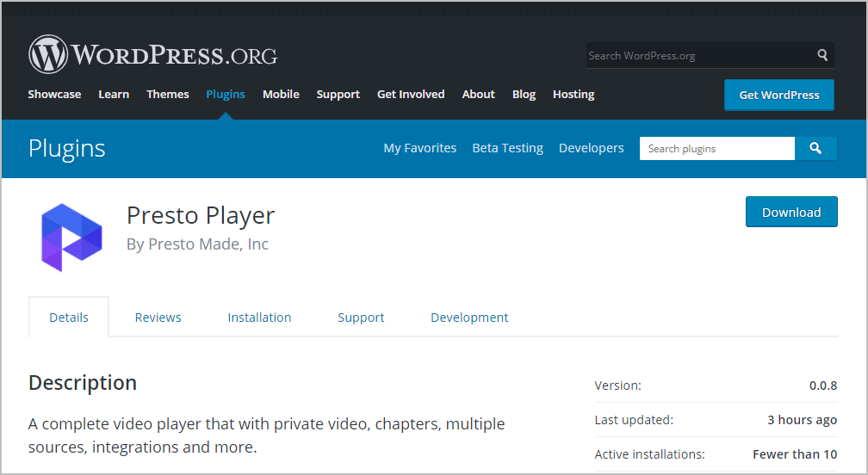The image size is (868, 475).
Task: Open the Showcase menu item
Action: coord(54,95)
